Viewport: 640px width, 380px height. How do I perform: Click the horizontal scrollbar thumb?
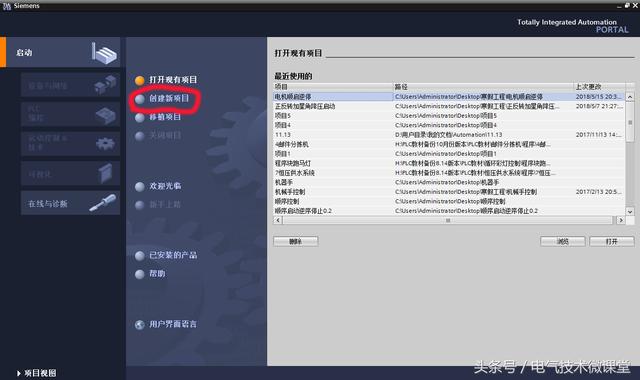pyautogui.click(x=447, y=220)
